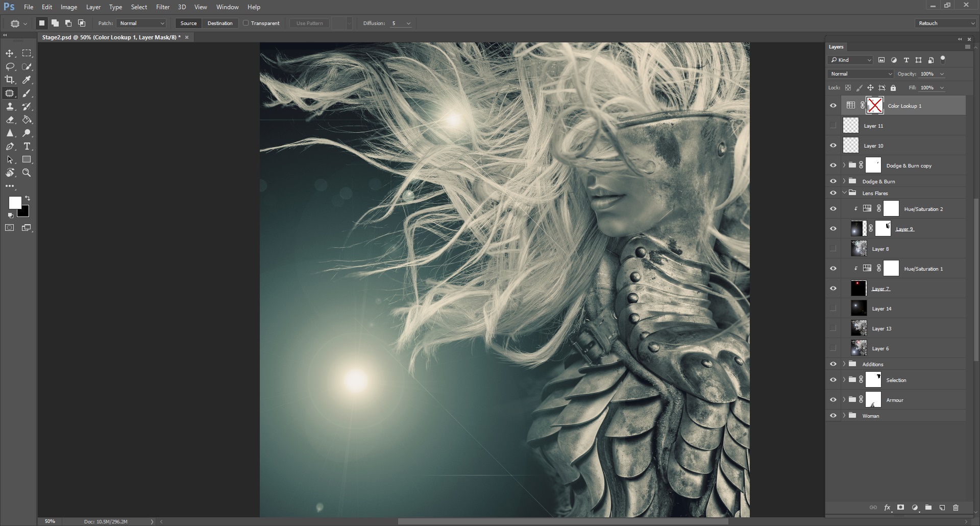
Task: Click Layer 7's thumbnail in Layers panel
Action: (x=859, y=288)
